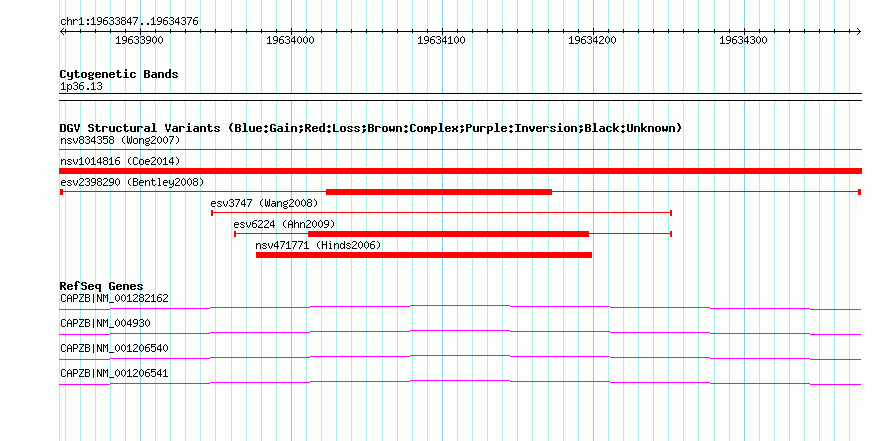890x441 pixels.
Task: Click thick inner segment of esv6224
Action: tap(448, 234)
